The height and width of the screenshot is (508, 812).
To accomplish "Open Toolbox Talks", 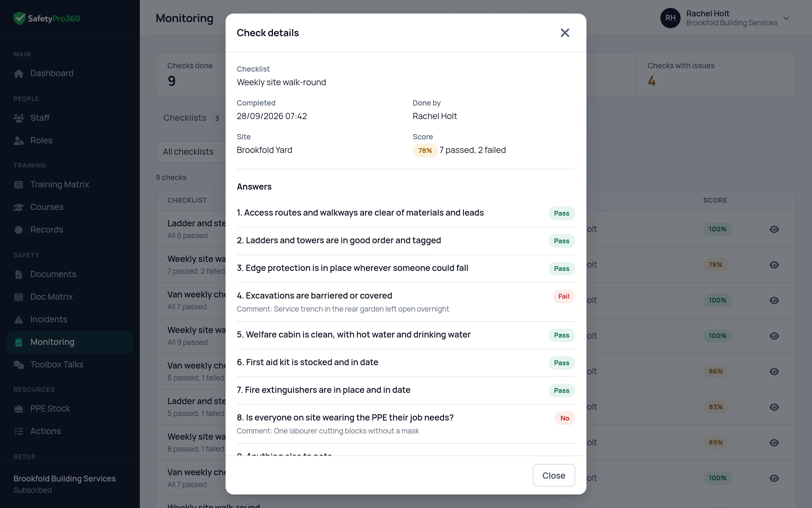I will pyautogui.click(x=70, y=364).
